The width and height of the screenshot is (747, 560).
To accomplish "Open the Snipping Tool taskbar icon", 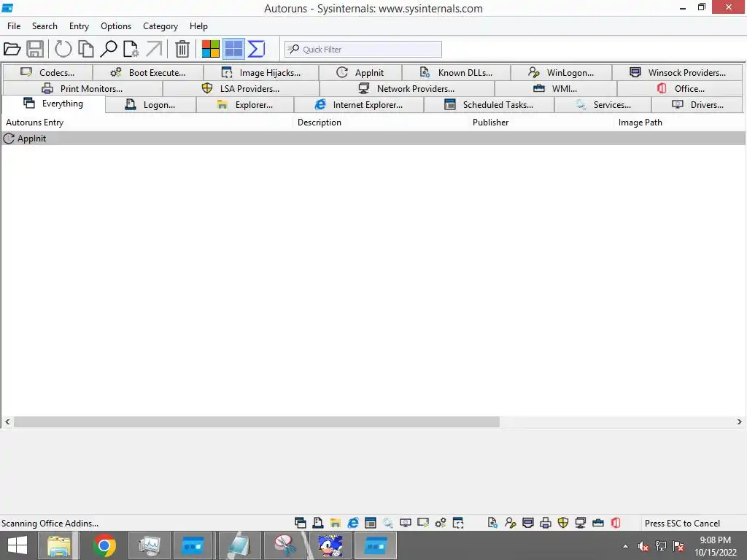I will [285, 545].
